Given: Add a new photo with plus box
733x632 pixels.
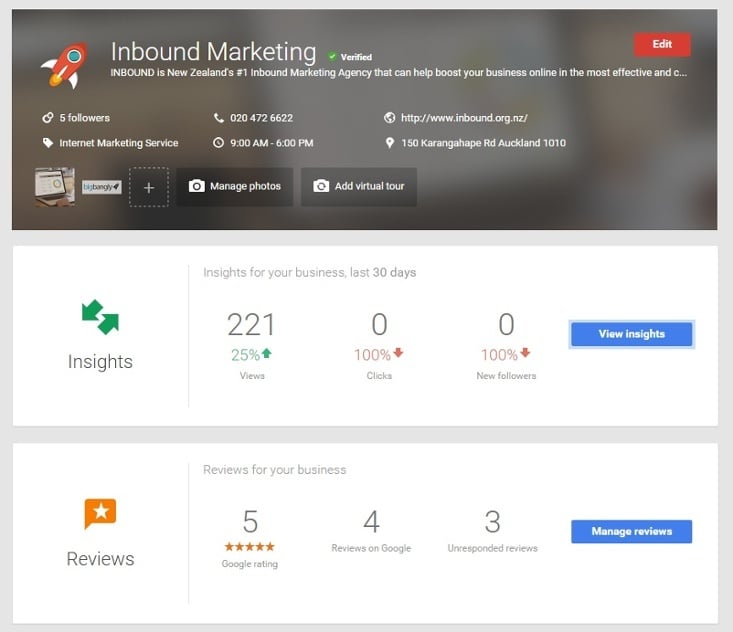Looking at the screenshot, I should coord(149,187).
